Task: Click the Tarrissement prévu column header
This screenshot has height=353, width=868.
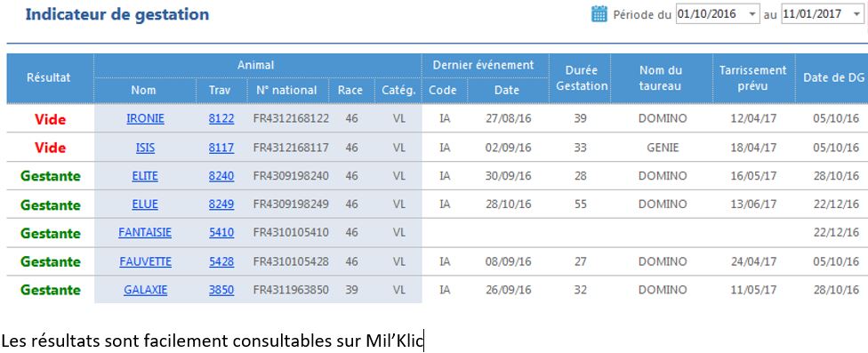Action: pyautogui.click(x=753, y=78)
